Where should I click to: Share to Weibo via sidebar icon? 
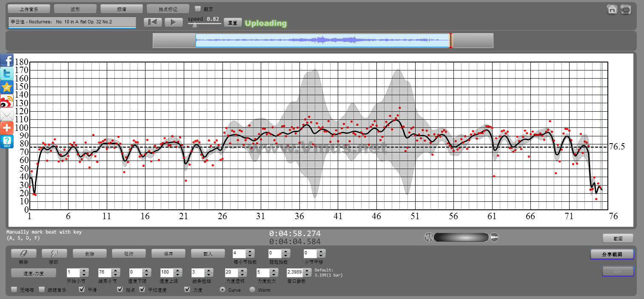click(7, 101)
